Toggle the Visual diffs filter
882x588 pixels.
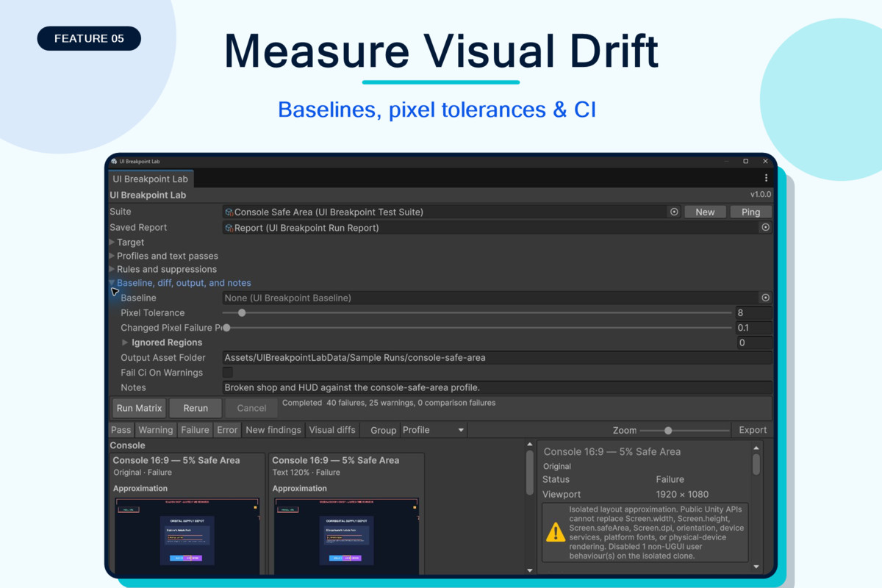(332, 430)
